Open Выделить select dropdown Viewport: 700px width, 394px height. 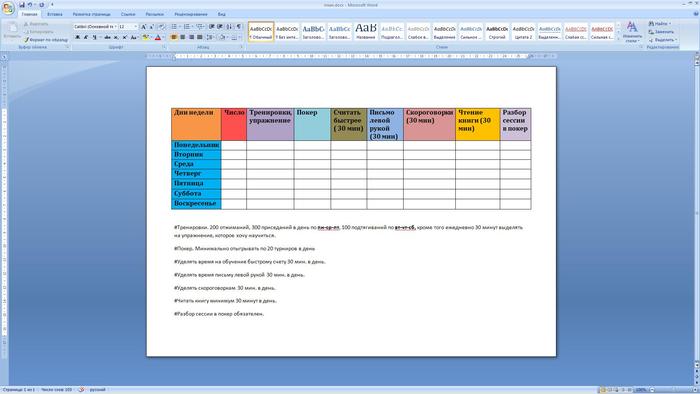(662, 40)
